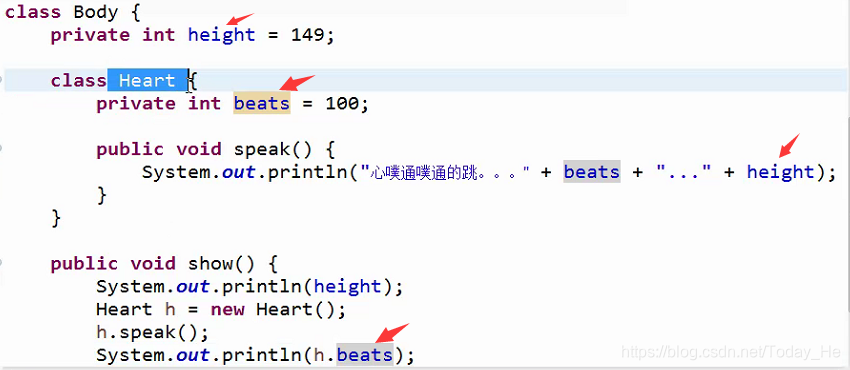
Task: Click the "Heart" type in "Heart h ="
Action: [x=124, y=310]
